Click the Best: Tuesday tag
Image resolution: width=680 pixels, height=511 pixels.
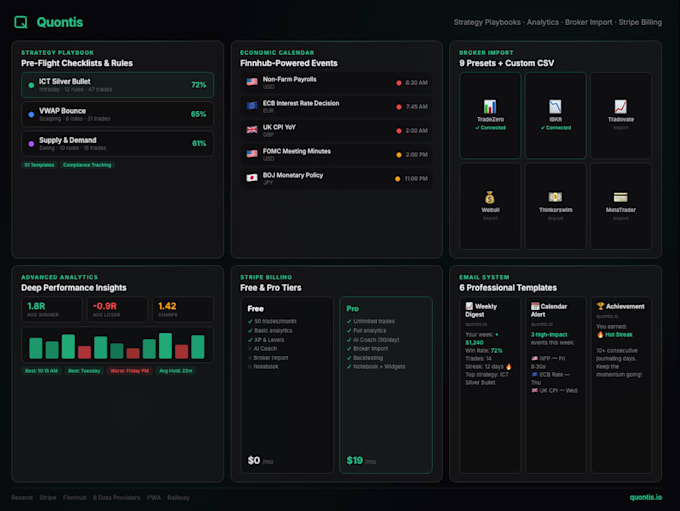(x=84, y=371)
